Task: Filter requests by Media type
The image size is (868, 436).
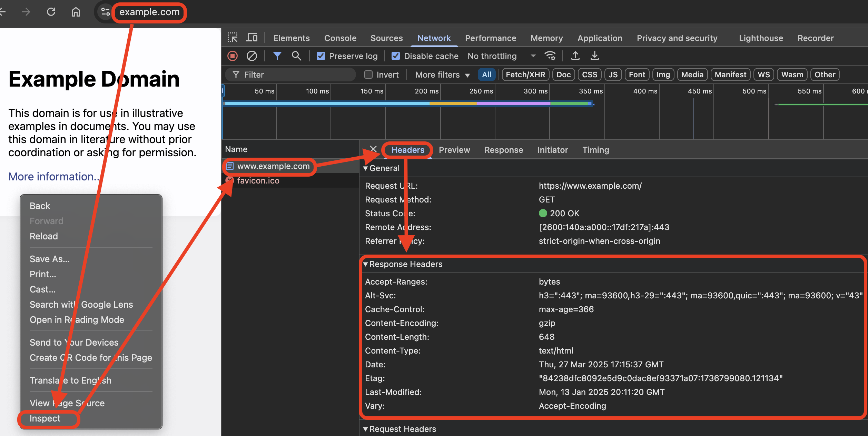Action: 692,75
